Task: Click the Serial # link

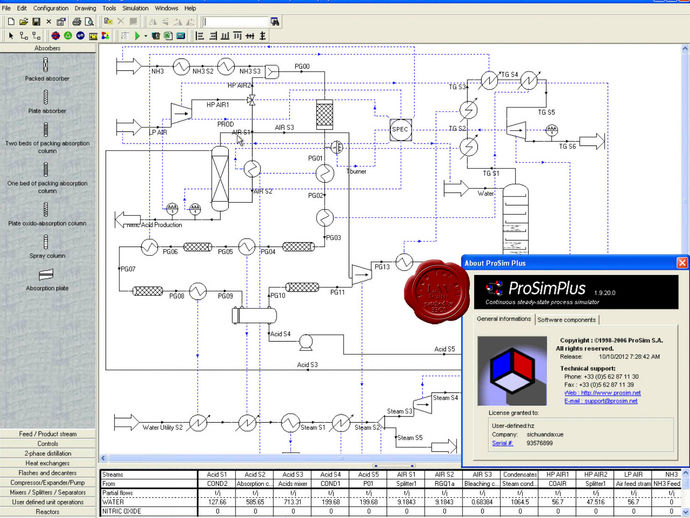Action: pos(502,443)
